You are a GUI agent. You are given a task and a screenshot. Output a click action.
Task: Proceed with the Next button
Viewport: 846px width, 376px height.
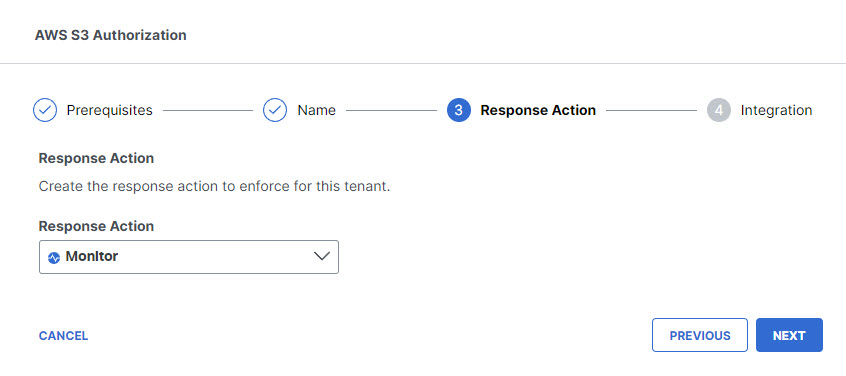pyautogui.click(x=789, y=335)
